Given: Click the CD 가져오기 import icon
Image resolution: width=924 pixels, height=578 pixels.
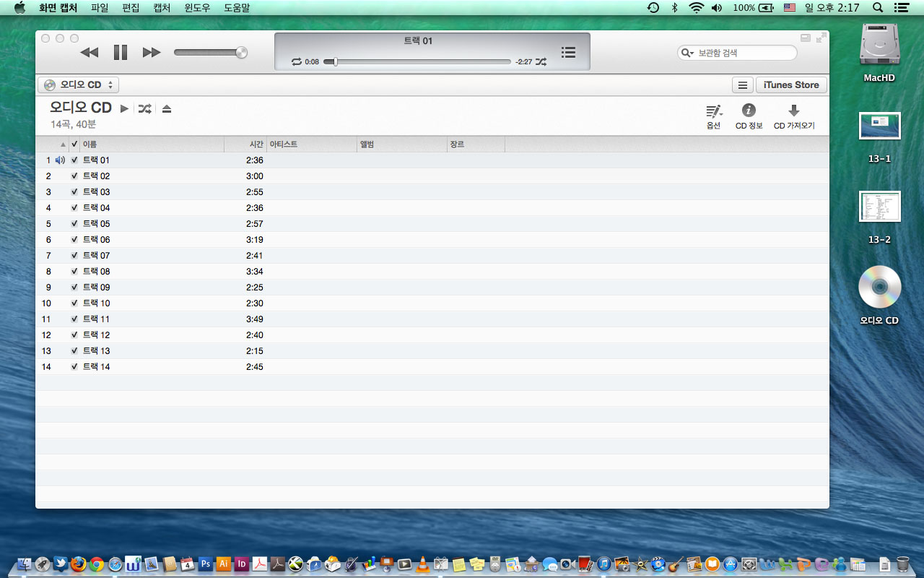Looking at the screenshot, I should click(793, 111).
